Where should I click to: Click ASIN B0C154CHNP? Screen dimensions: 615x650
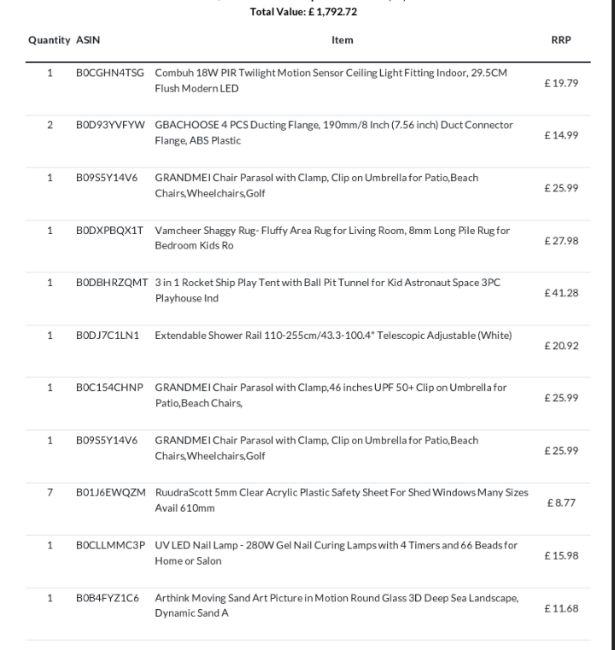tap(109, 388)
